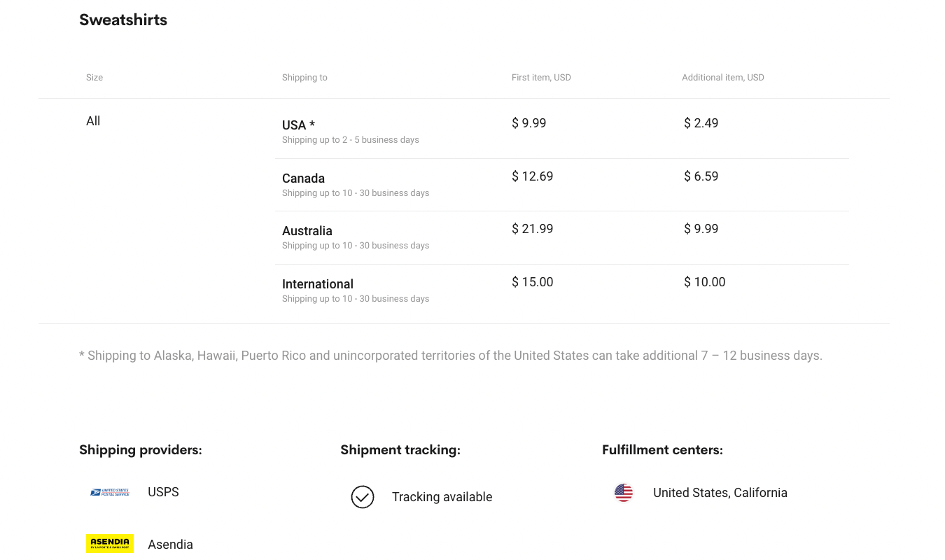Click the Additional item, USD column header
Image resolution: width=945 pixels, height=560 pixels.
click(x=723, y=77)
